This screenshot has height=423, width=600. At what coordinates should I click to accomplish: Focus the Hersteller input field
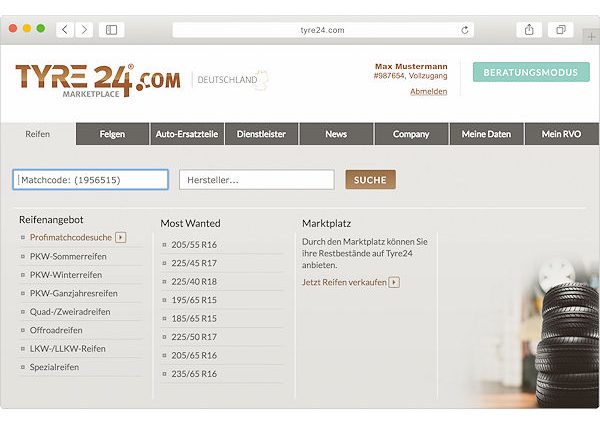click(x=257, y=180)
